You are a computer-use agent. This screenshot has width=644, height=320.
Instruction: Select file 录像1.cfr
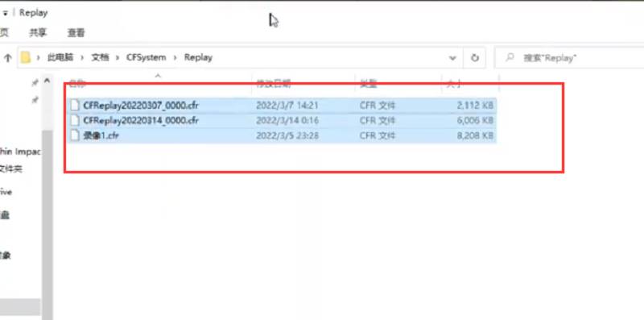pos(101,135)
